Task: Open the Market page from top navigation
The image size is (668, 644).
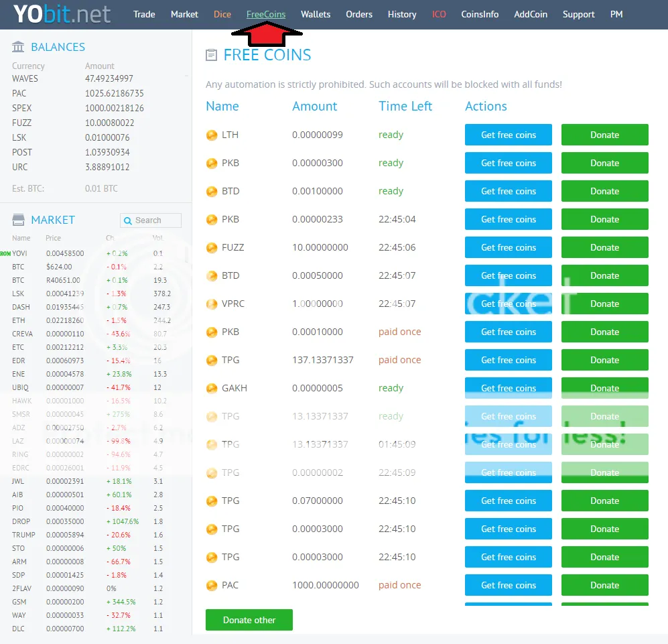Action: 184,14
